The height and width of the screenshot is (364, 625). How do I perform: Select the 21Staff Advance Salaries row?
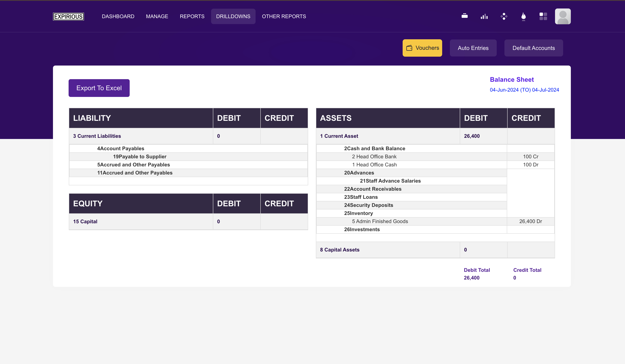click(412, 181)
